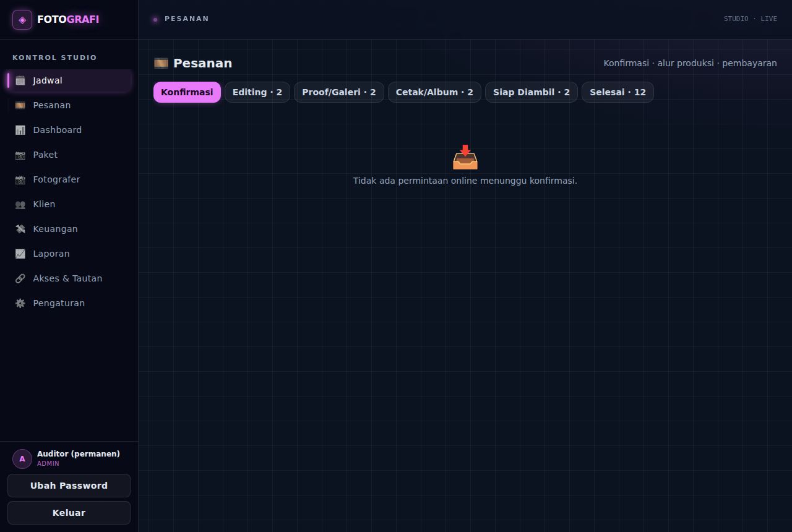Viewport: 792px width, 532px height.
Task: Click the FOTOGRAFI logo diamond icon
Action: tap(22, 20)
